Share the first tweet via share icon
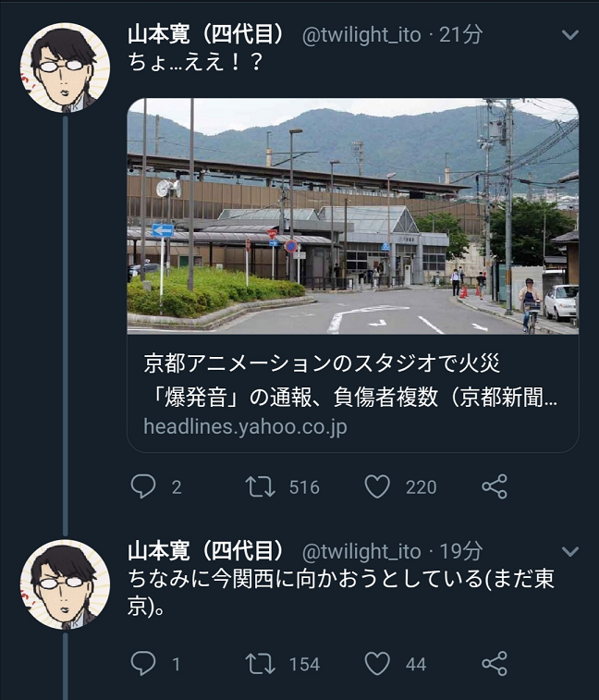This screenshot has width=599, height=700. pyautogui.click(x=495, y=486)
